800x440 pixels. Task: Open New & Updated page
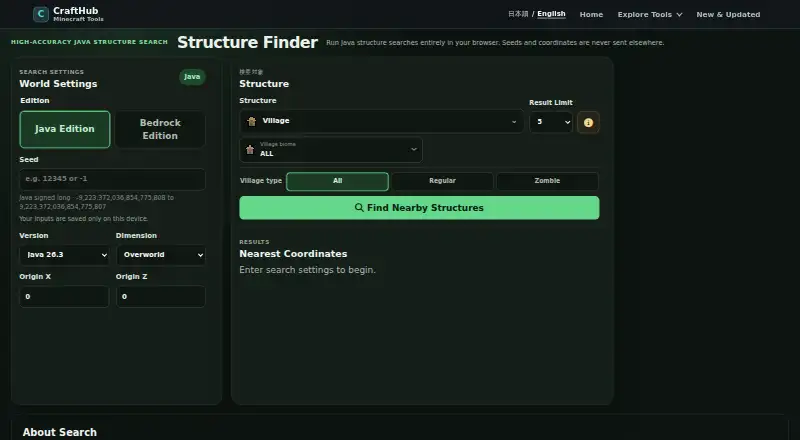[728, 14]
